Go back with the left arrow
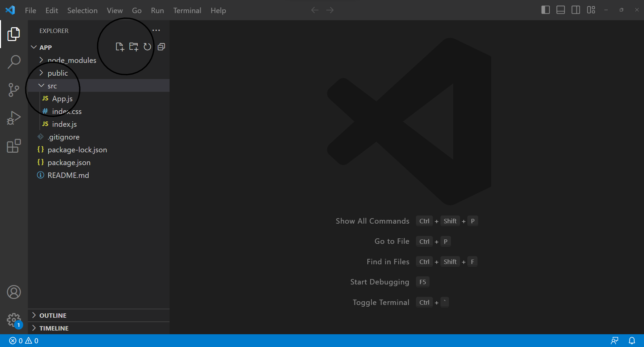644x347 pixels. 315,10
